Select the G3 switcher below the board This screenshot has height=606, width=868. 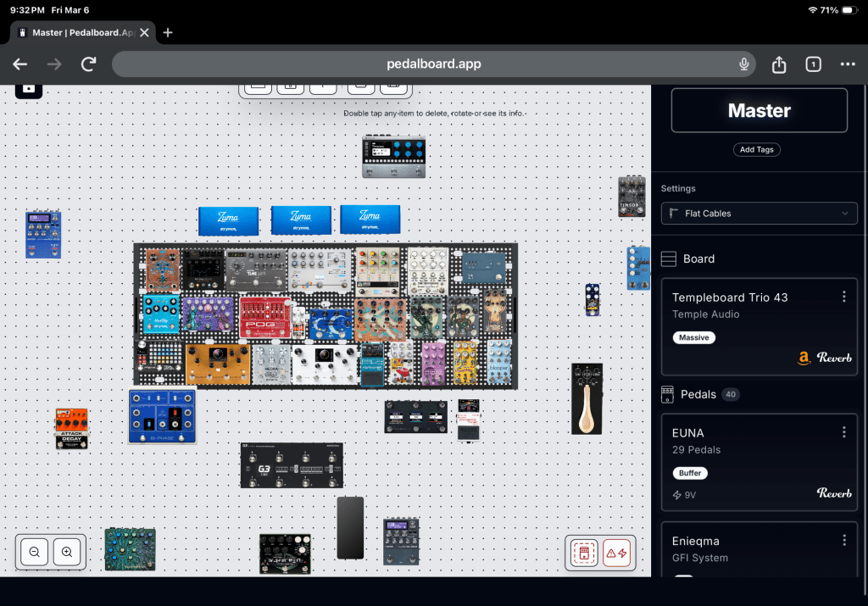[x=292, y=465]
